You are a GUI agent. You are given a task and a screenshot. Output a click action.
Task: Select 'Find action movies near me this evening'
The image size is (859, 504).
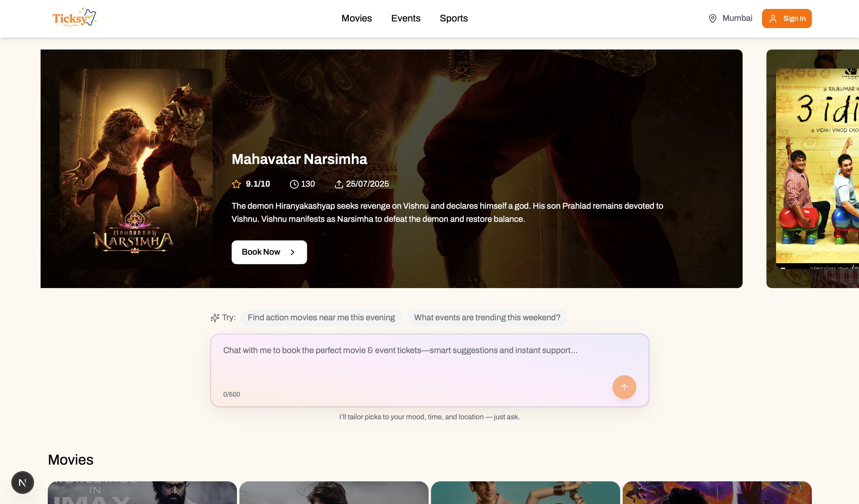pos(321,318)
